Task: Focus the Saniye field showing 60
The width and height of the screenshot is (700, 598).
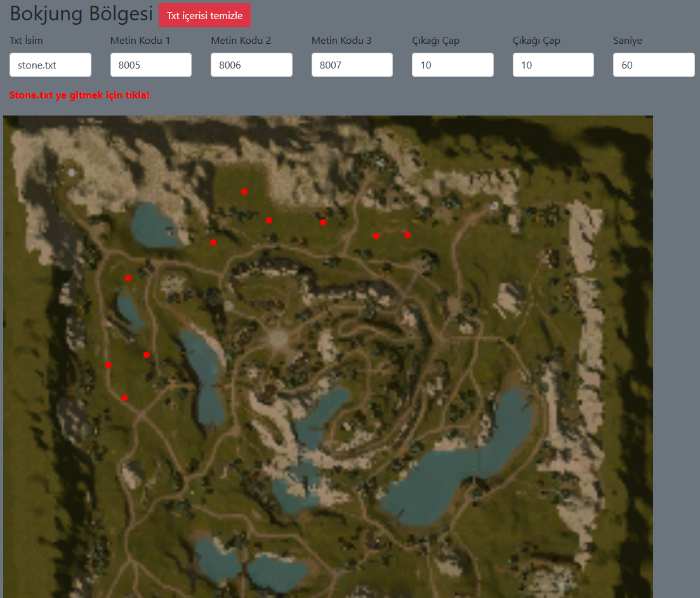Action: [x=653, y=65]
